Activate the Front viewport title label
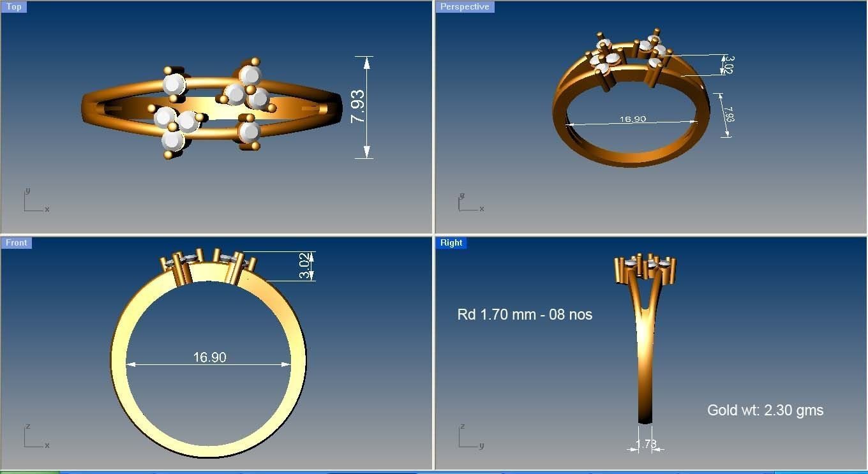 pos(16,242)
